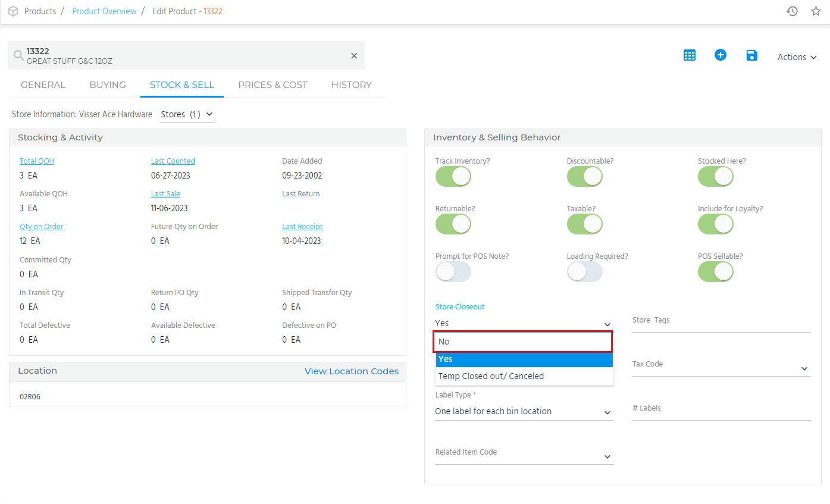Switch to the PRICES & COST tab
The width and height of the screenshot is (830, 504).
click(x=273, y=85)
